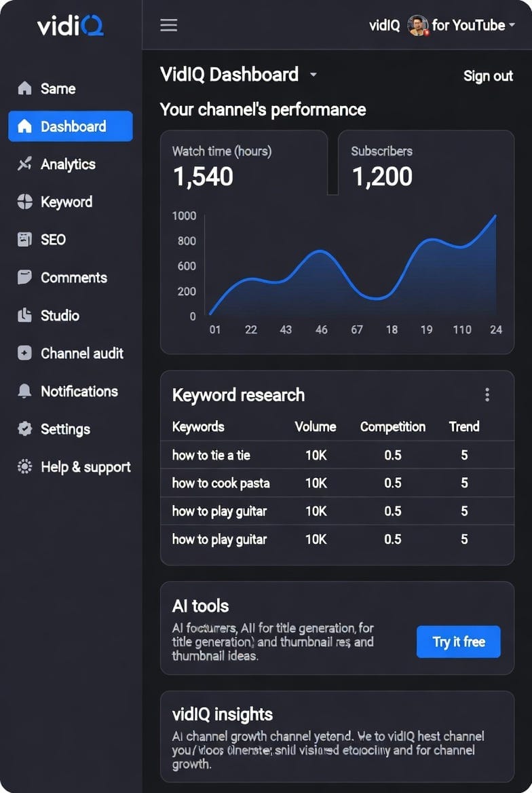Click 'Your channel's performance' heading
The image size is (532, 793).
coord(263,110)
